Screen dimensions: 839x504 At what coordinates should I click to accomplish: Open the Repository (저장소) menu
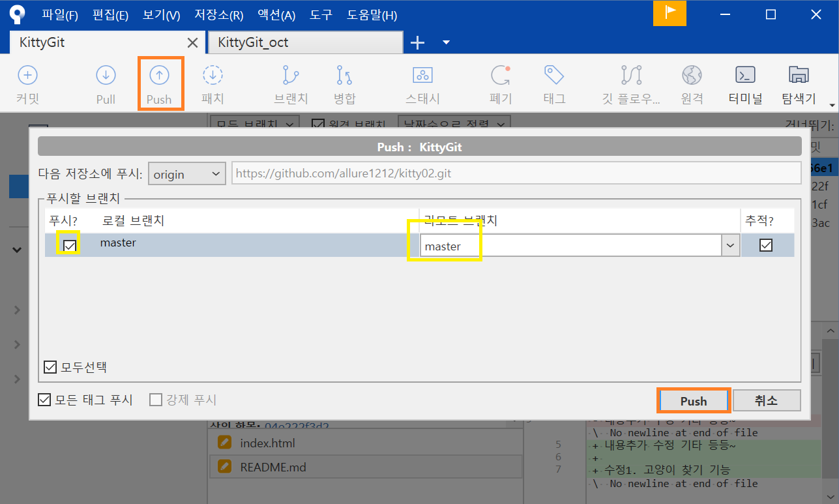[x=218, y=15]
